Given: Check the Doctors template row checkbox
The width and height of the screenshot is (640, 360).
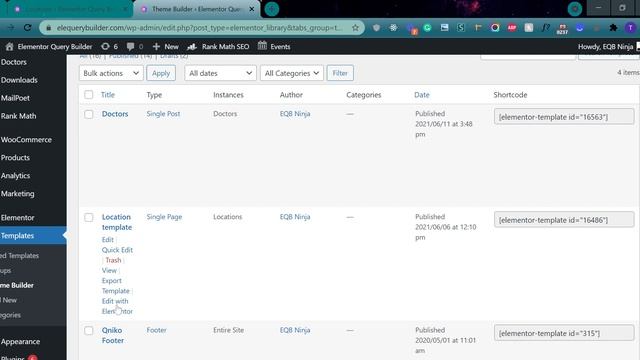Looking at the screenshot, I should 89,114.
